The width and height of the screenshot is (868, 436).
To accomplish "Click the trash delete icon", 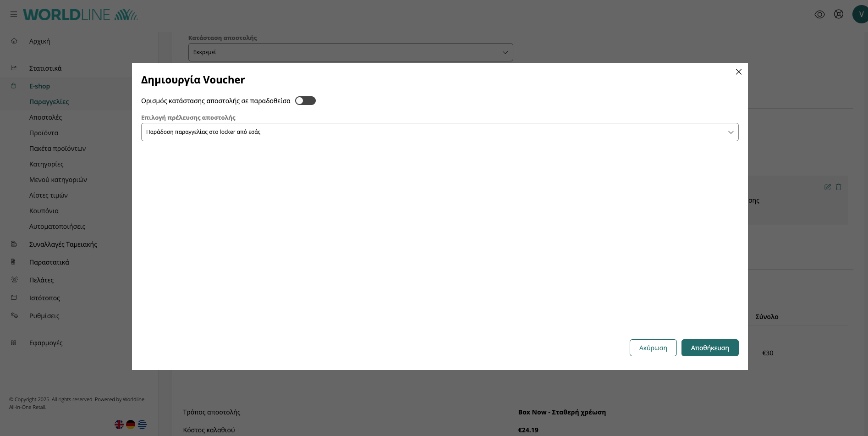I will (x=838, y=187).
